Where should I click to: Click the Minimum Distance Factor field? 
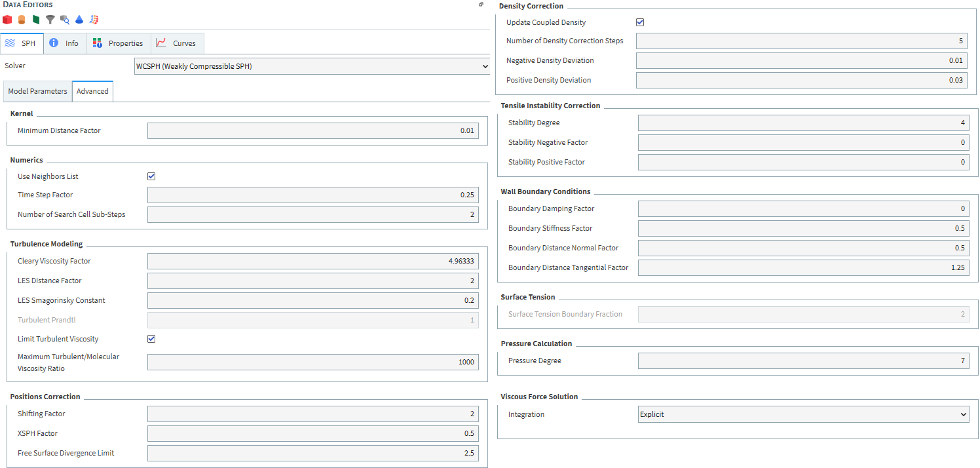click(313, 130)
